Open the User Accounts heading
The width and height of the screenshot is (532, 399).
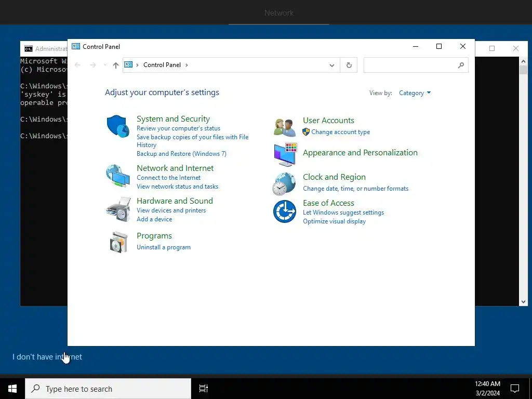click(x=328, y=120)
